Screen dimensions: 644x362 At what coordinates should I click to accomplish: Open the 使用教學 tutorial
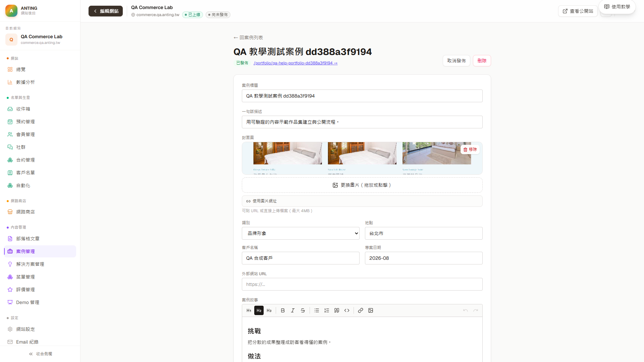[x=617, y=7]
